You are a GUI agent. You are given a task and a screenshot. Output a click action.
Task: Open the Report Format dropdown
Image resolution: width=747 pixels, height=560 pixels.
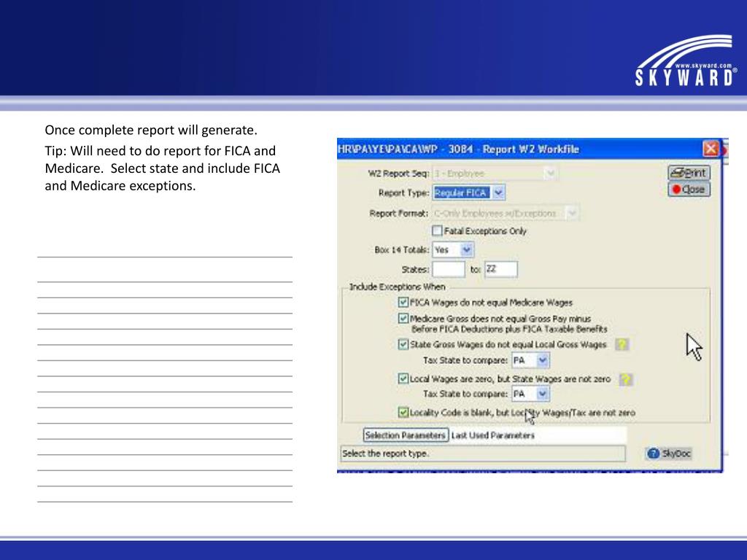[572, 214]
